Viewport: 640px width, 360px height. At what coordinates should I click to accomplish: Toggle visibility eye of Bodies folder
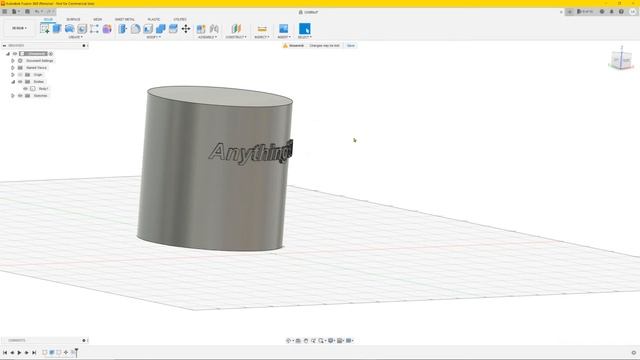(20, 82)
